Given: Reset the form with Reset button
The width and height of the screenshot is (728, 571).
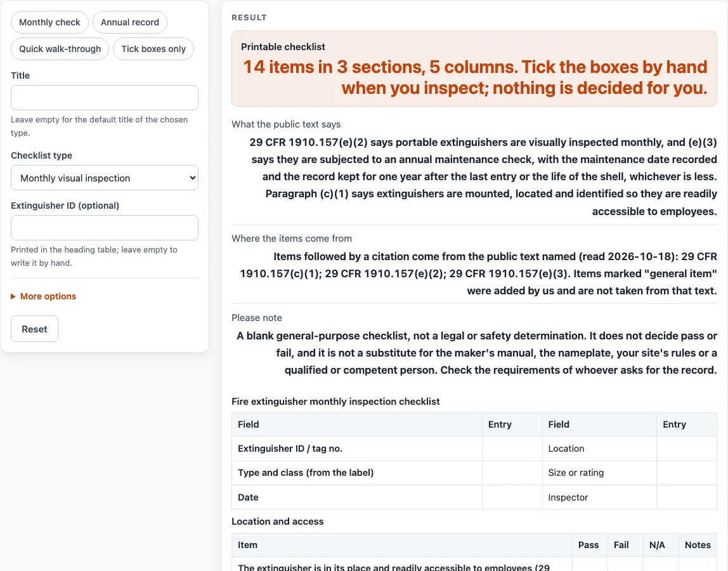Looking at the screenshot, I should 34,329.
